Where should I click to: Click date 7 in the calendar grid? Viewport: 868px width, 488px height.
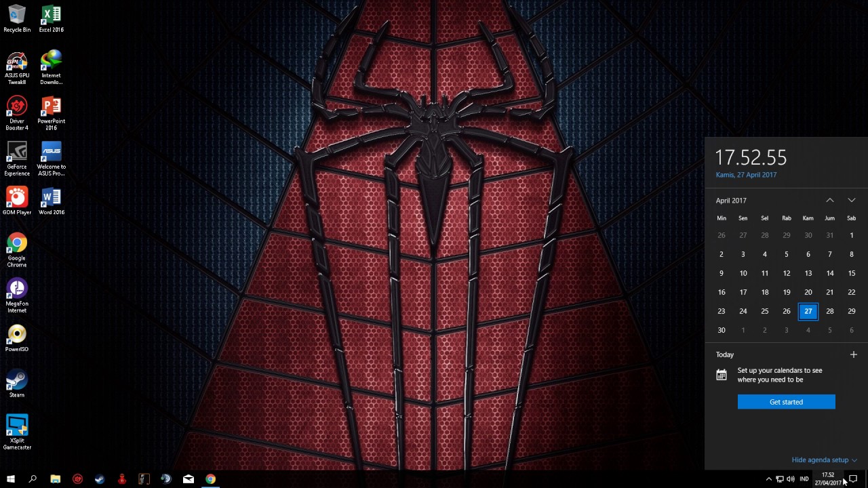[830, 254]
